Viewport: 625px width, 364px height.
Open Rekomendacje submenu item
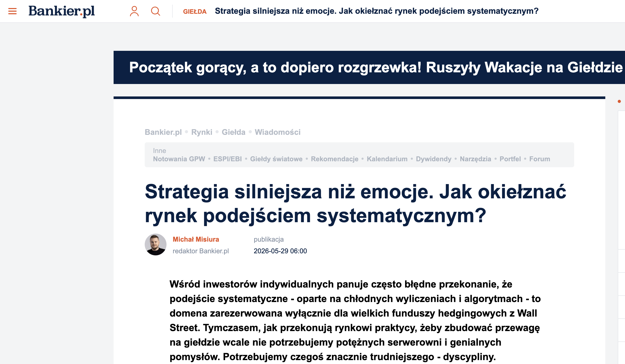(x=335, y=159)
